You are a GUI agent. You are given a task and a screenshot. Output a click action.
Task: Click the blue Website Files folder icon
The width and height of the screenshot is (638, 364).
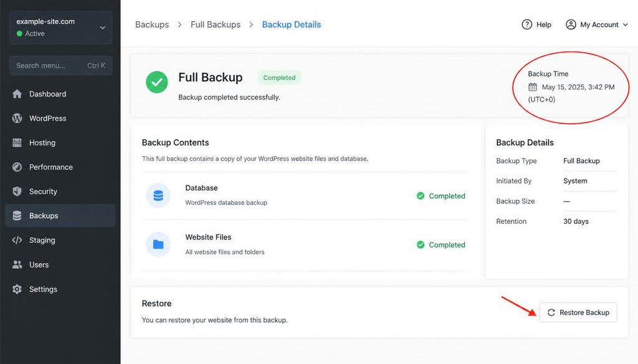[158, 244]
